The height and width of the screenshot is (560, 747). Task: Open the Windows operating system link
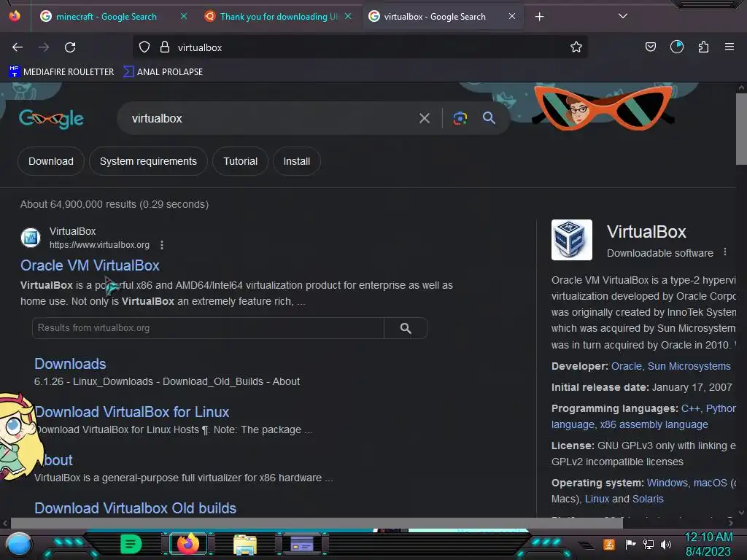(x=667, y=483)
